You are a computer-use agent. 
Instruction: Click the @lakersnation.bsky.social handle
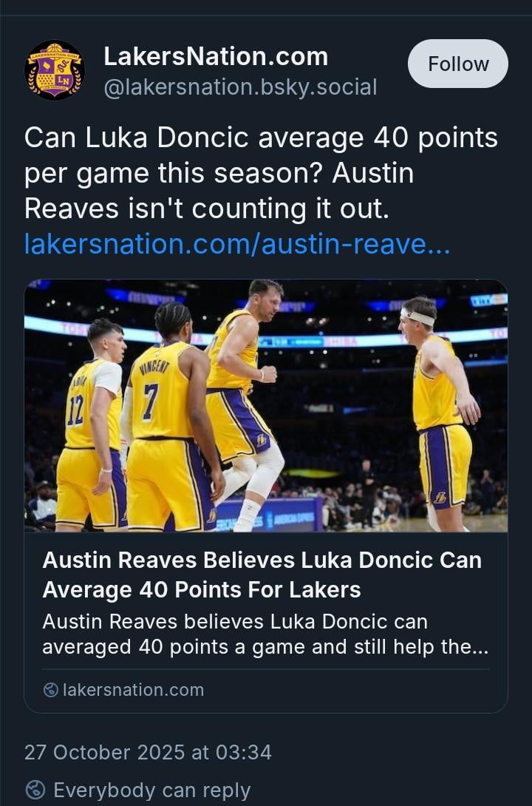[x=240, y=87]
